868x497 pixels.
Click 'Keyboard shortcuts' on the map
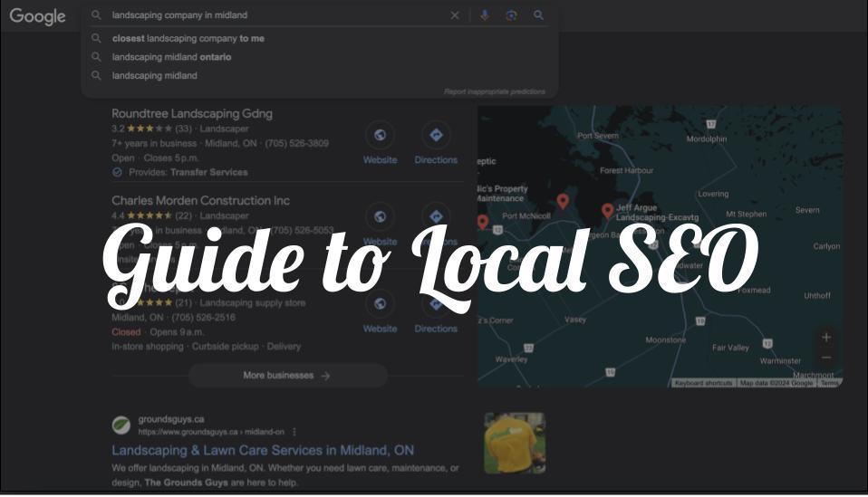[704, 383]
